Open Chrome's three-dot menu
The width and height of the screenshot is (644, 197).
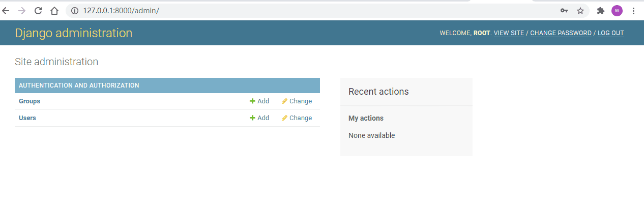tap(634, 11)
